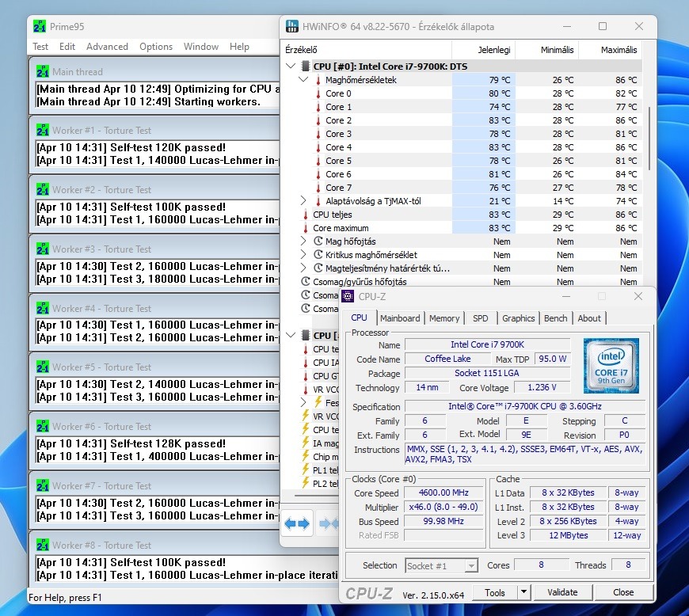Click the CPU-Z title bar icon
Image resolution: width=689 pixels, height=616 pixels.
(x=348, y=297)
